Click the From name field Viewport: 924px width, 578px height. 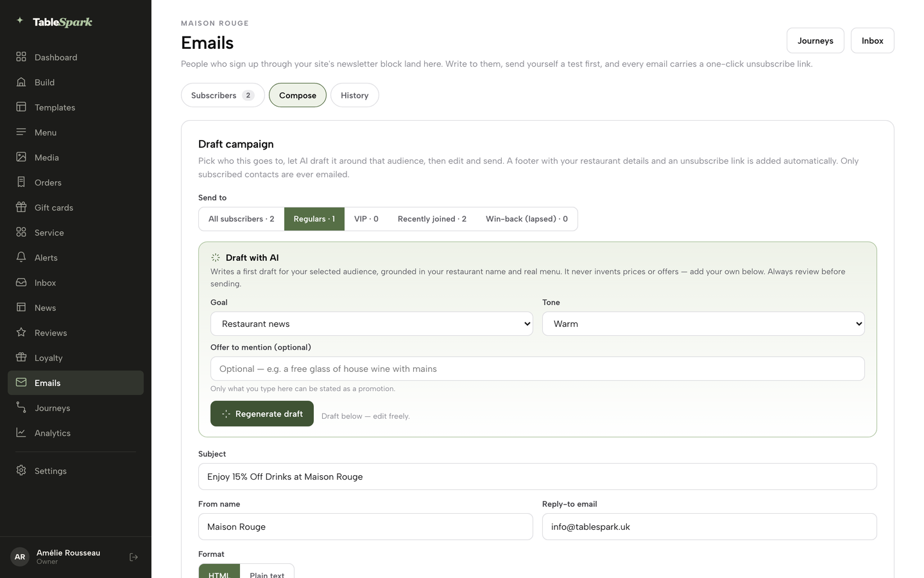click(366, 527)
